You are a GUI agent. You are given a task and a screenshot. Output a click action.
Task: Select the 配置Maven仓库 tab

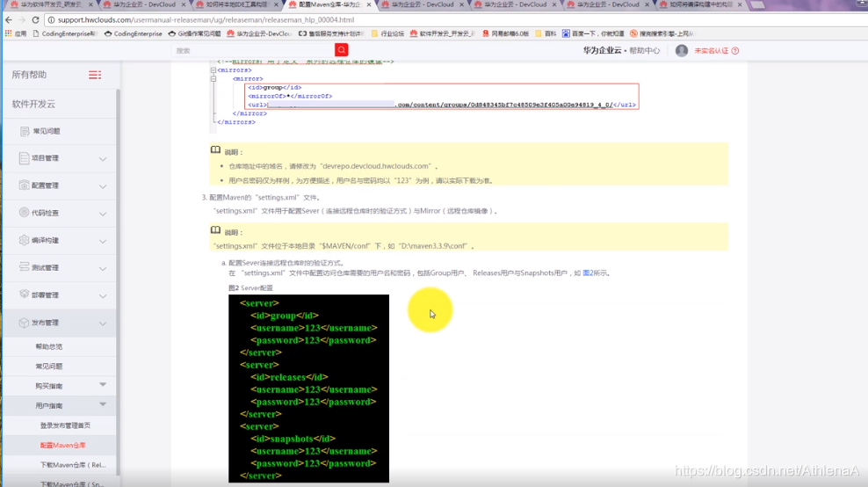[330, 4]
